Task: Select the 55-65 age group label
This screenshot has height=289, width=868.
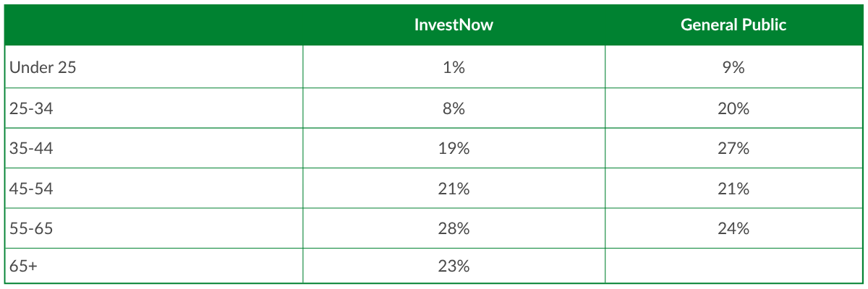Action: pos(31,228)
